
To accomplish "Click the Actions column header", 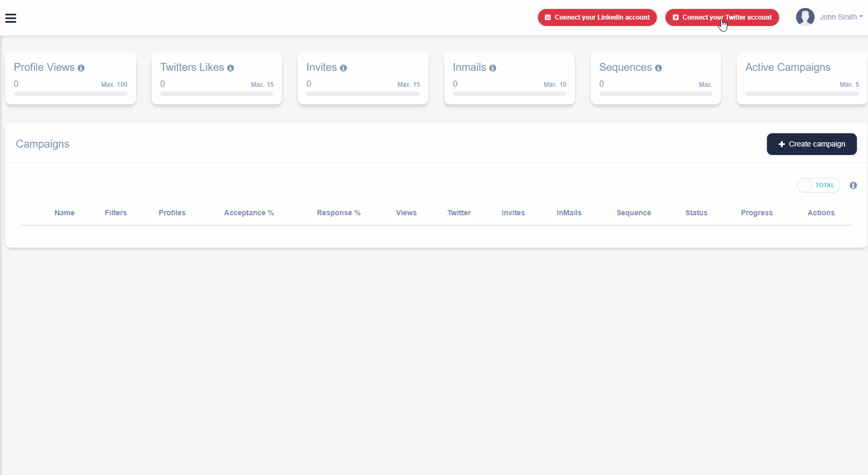I will pos(821,213).
